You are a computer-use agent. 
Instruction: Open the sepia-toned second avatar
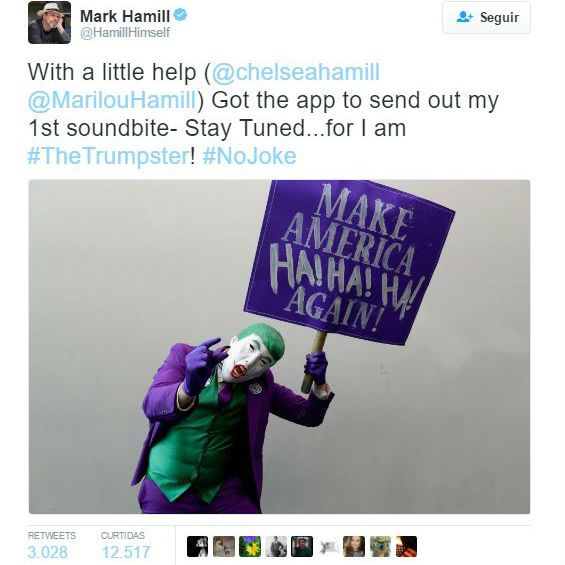coord(224,546)
